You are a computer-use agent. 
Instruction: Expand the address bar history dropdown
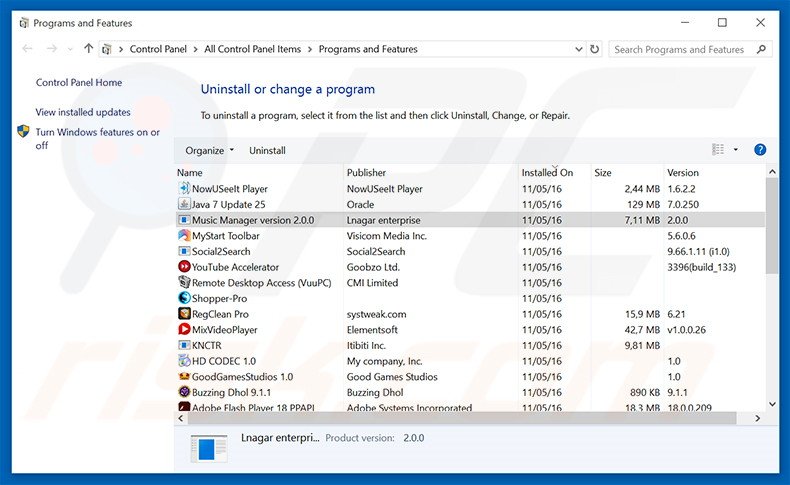pyautogui.click(x=578, y=49)
